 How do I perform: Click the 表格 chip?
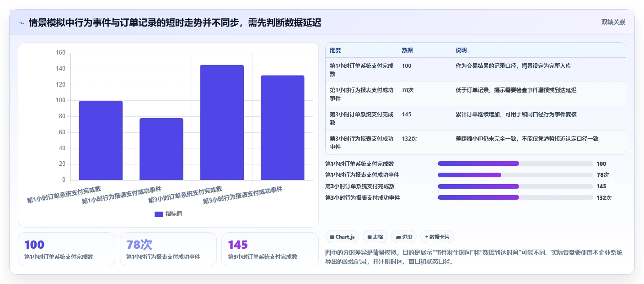[375, 237]
